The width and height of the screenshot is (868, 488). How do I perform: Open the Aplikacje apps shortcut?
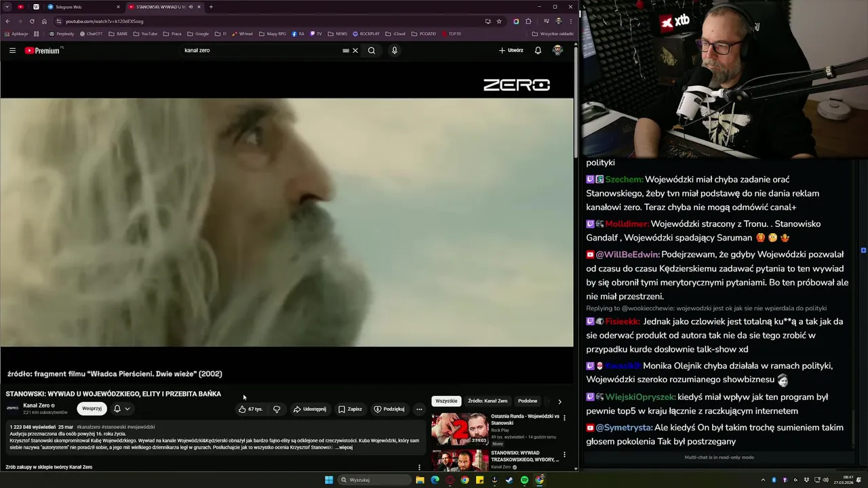pyautogui.click(x=16, y=33)
